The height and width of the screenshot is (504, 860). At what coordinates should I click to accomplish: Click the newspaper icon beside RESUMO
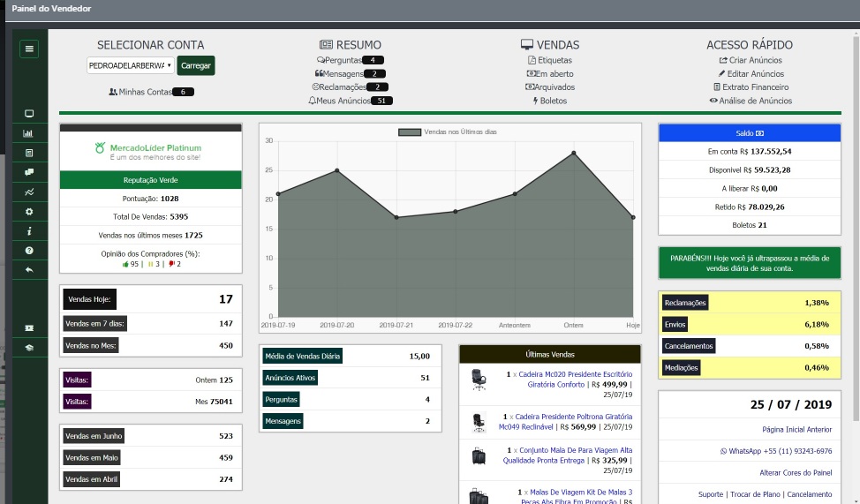coord(326,44)
